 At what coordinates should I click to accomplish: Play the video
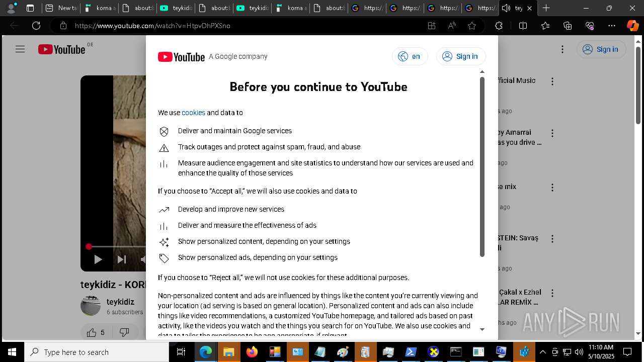coord(98,259)
